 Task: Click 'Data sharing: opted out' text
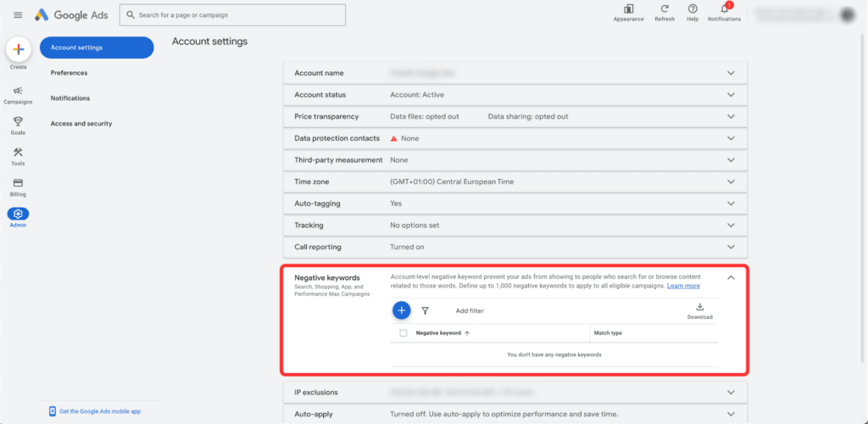click(528, 117)
